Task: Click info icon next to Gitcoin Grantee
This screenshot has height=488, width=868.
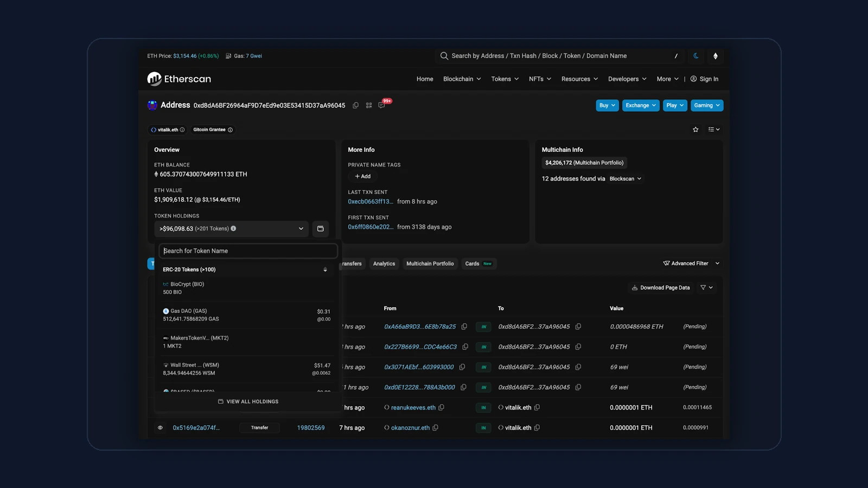Action: [230, 130]
